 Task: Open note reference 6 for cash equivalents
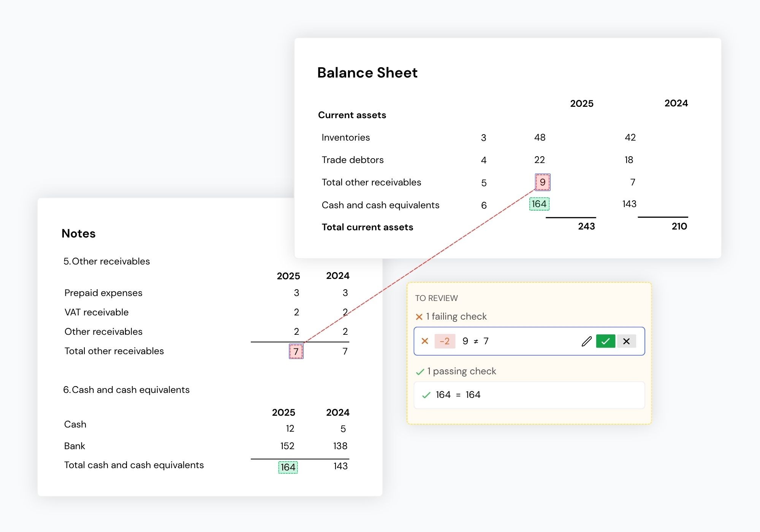(x=484, y=205)
